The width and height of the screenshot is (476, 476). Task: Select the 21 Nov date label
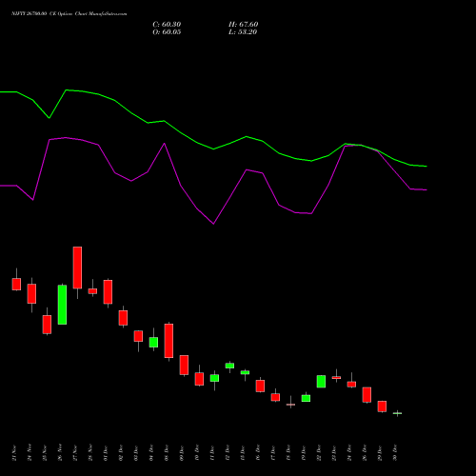(14, 453)
